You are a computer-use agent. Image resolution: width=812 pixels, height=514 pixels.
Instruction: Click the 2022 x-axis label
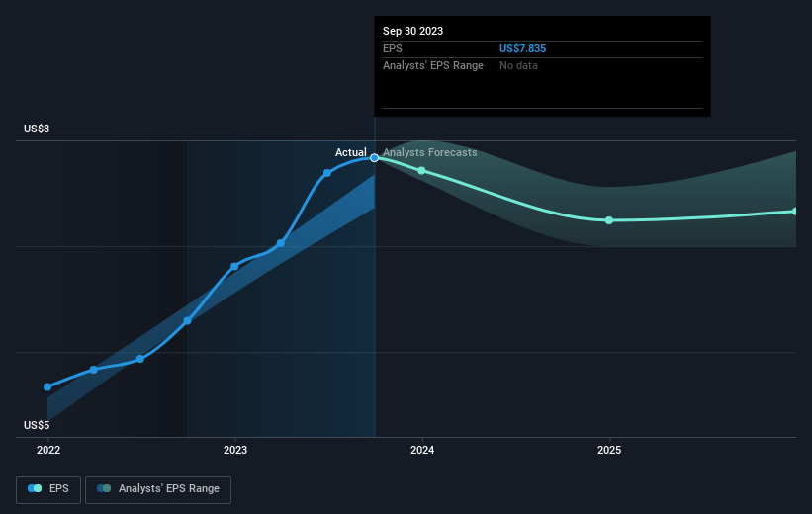tap(48, 451)
